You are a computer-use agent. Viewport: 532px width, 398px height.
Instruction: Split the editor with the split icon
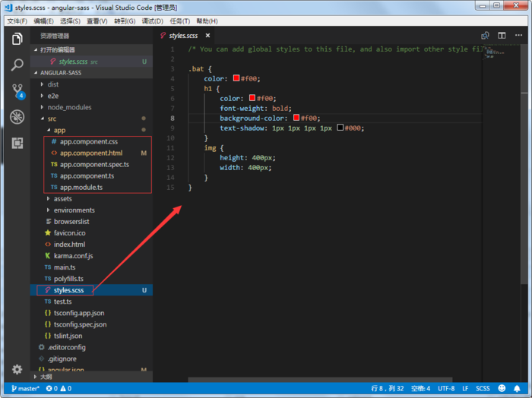click(502, 35)
